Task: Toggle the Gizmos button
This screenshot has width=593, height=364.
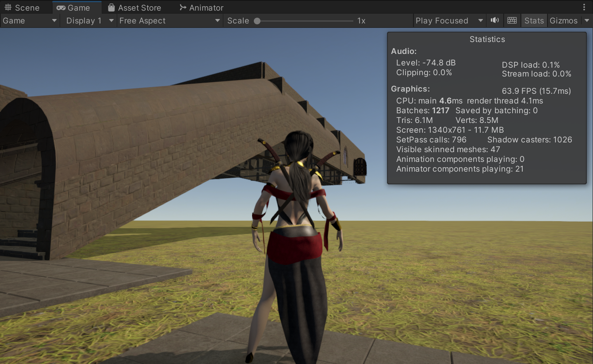Action: pyautogui.click(x=563, y=21)
